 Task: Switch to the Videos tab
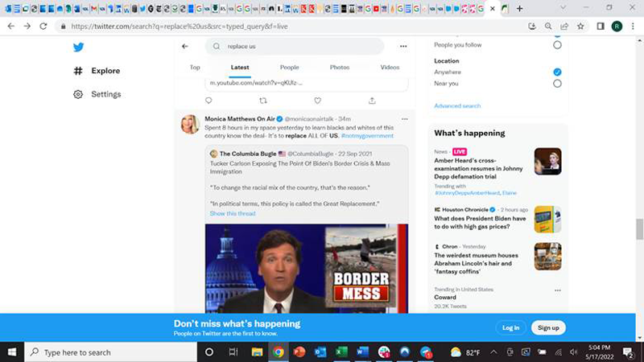(x=390, y=68)
